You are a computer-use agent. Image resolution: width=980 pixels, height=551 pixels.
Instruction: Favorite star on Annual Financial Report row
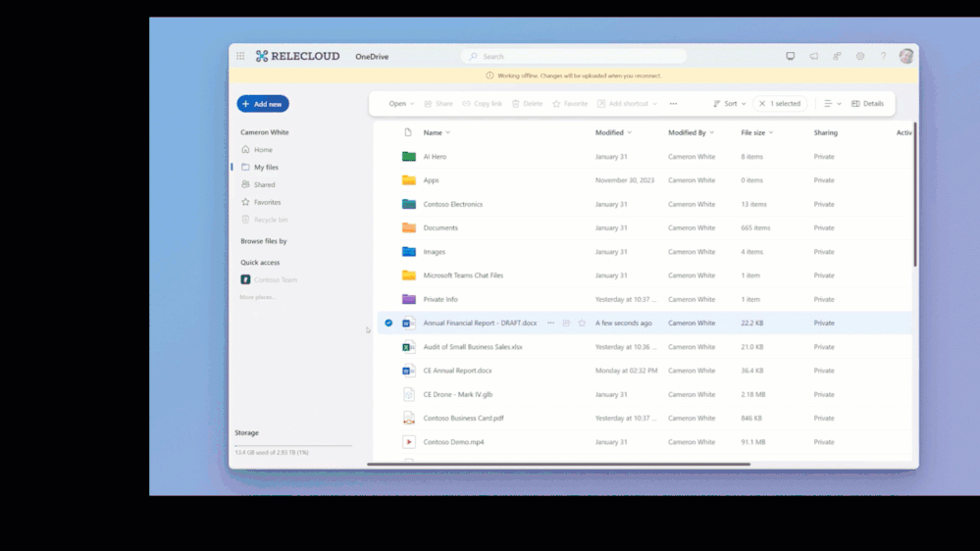coord(582,323)
